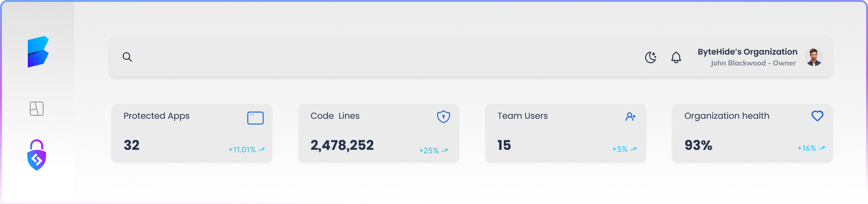Click the Protected Apps window icon
868x204 pixels.
[x=255, y=118]
